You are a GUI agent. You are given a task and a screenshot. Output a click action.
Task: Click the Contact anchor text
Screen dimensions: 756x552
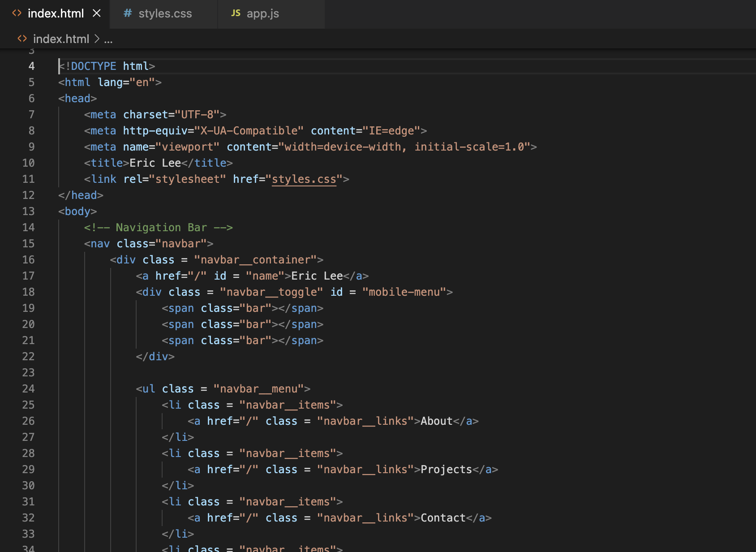(443, 518)
